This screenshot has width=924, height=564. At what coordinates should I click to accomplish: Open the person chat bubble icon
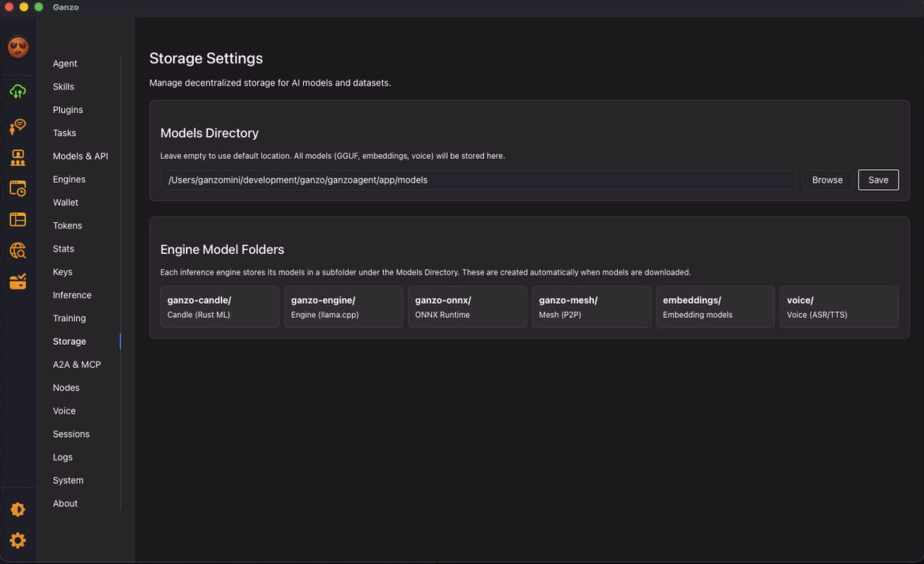17,126
